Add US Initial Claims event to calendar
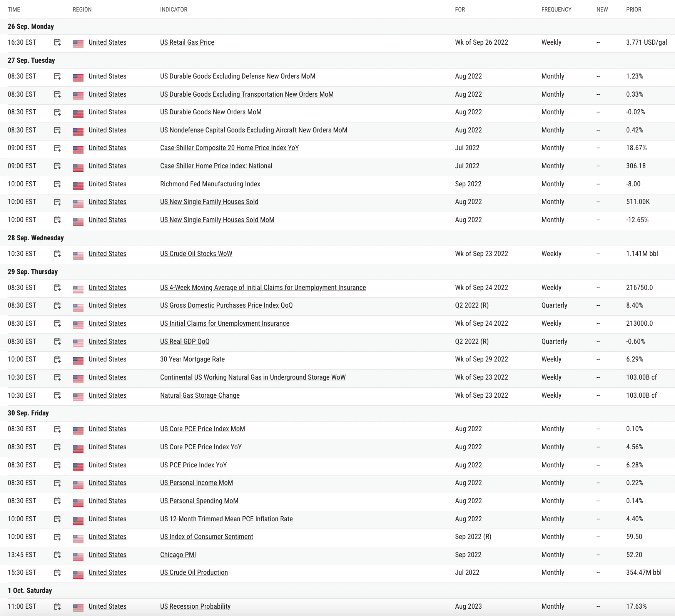This screenshot has height=616, width=675. point(57,323)
